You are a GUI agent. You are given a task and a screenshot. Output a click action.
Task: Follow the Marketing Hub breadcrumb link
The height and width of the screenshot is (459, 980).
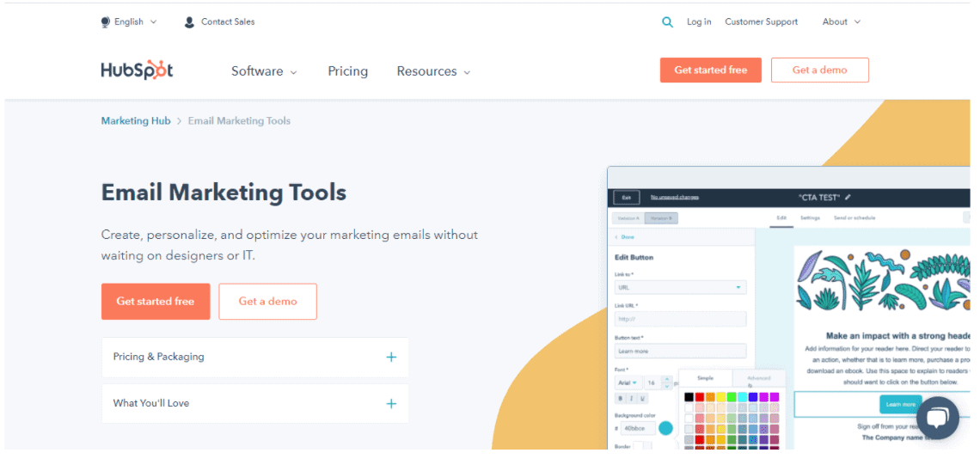pyautogui.click(x=136, y=121)
